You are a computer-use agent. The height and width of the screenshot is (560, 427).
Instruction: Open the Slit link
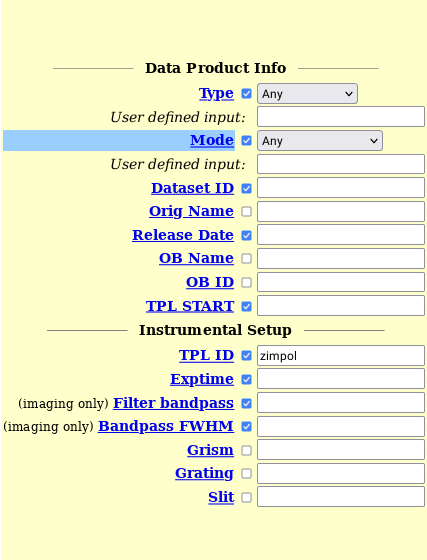click(x=221, y=497)
